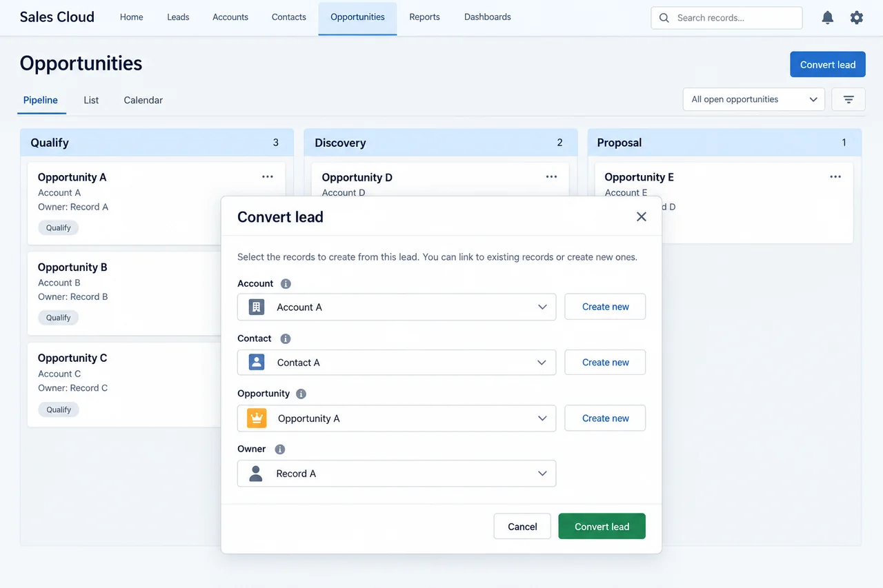Image resolution: width=883 pixels, height=588 pixels.
Task: Confirm with green Convert lead button
Action: (x=602, y=527)
